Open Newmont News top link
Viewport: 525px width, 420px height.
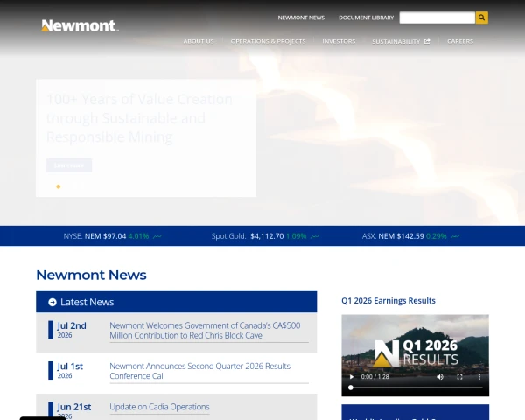[x=301, y=17]
